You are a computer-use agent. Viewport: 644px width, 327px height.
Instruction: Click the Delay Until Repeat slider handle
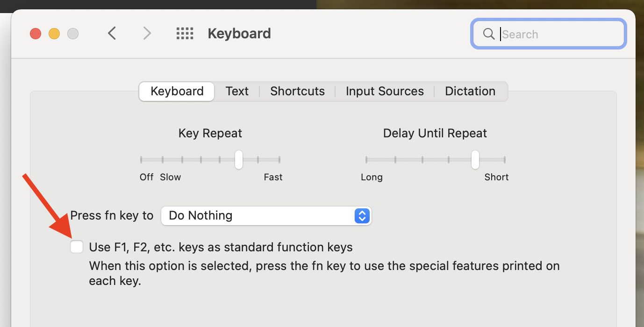[x=475, y=159]
